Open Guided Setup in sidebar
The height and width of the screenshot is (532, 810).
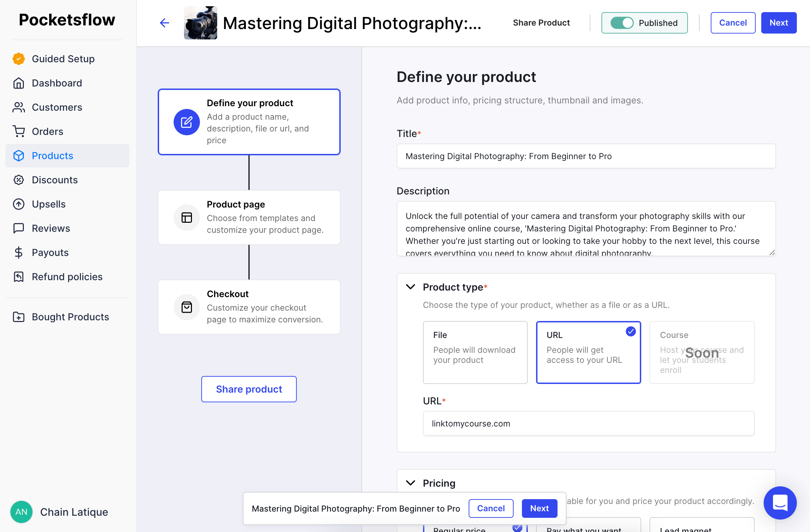coord(67,59)
